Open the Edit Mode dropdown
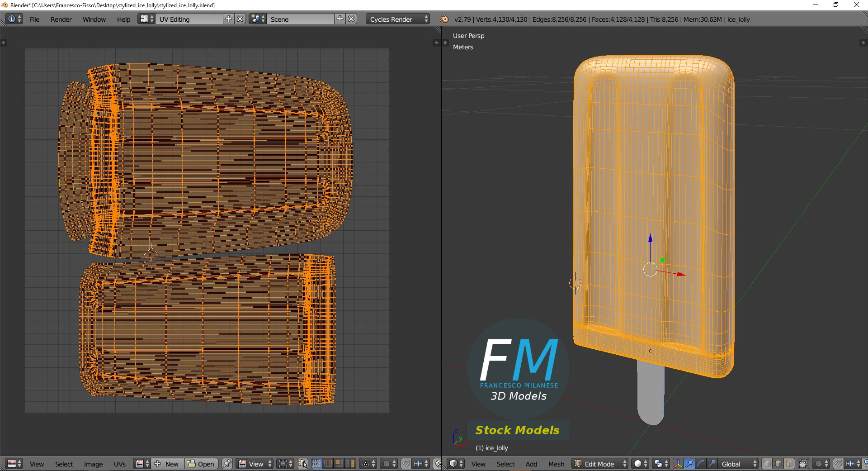 pyautogui.click(x=600, y=464)
